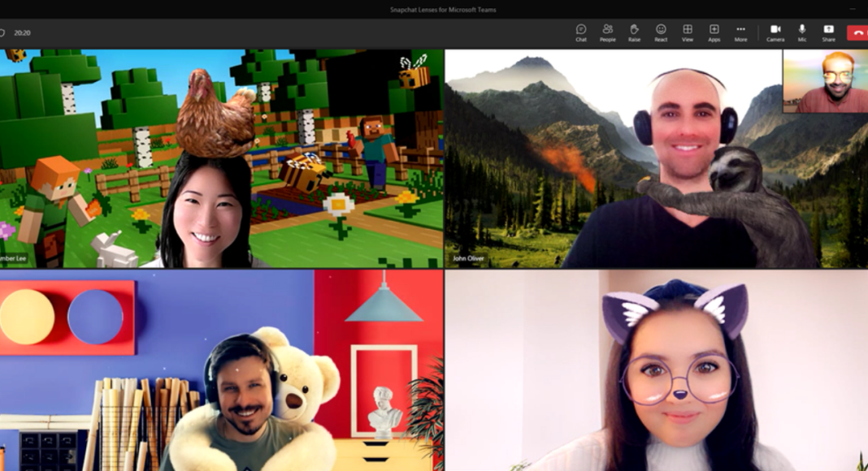868x471 pixels.
Task: Click the John Oliver name label
Action: (x=468, y=258)
